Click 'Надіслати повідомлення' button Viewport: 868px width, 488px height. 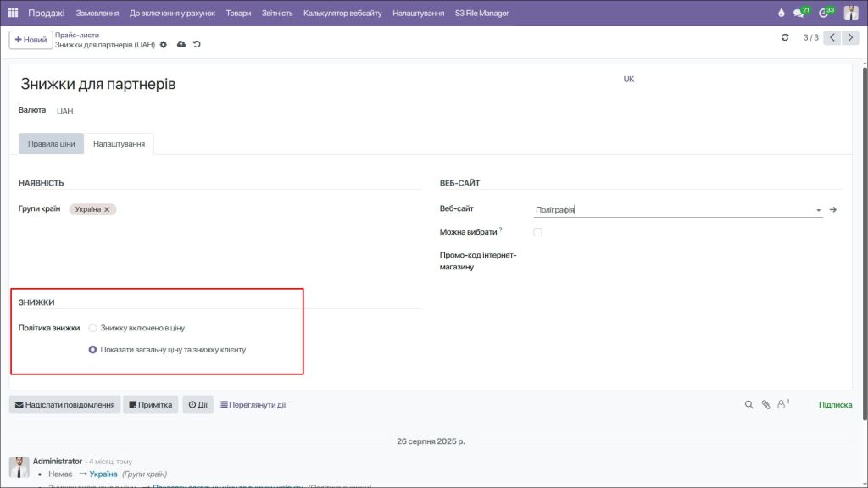tap(64, 404)
